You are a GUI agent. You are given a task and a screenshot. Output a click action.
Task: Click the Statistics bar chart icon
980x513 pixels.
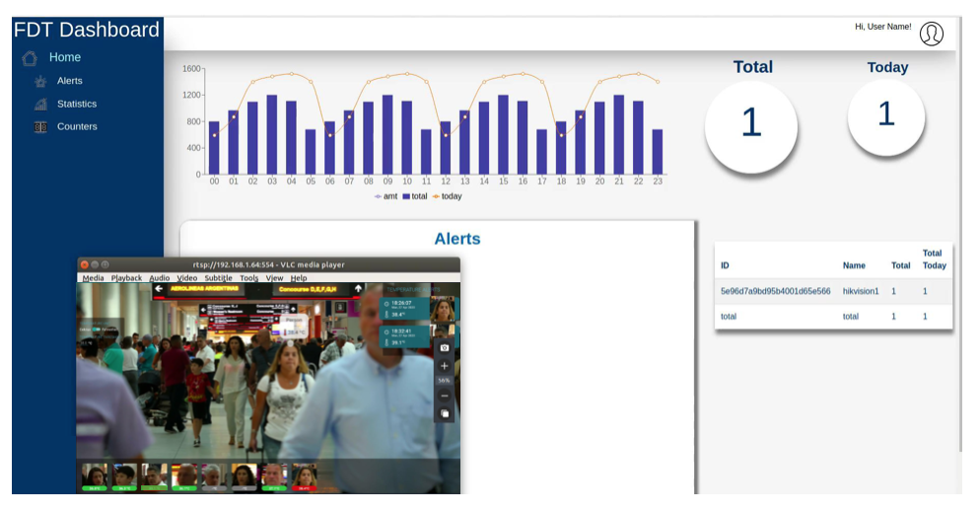click(x=40, y=105)
